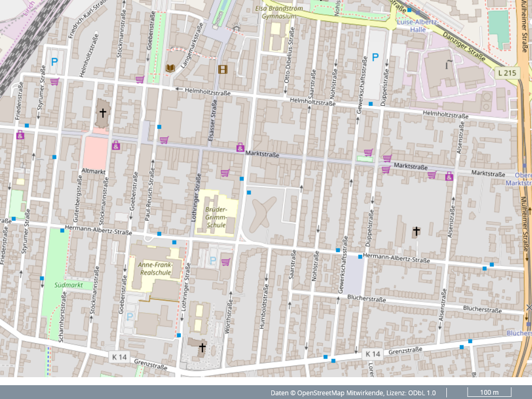Screen dimensions: 532x399
Task: Click the library book icon near Langemarkstraße
Action: pos(170,68)
